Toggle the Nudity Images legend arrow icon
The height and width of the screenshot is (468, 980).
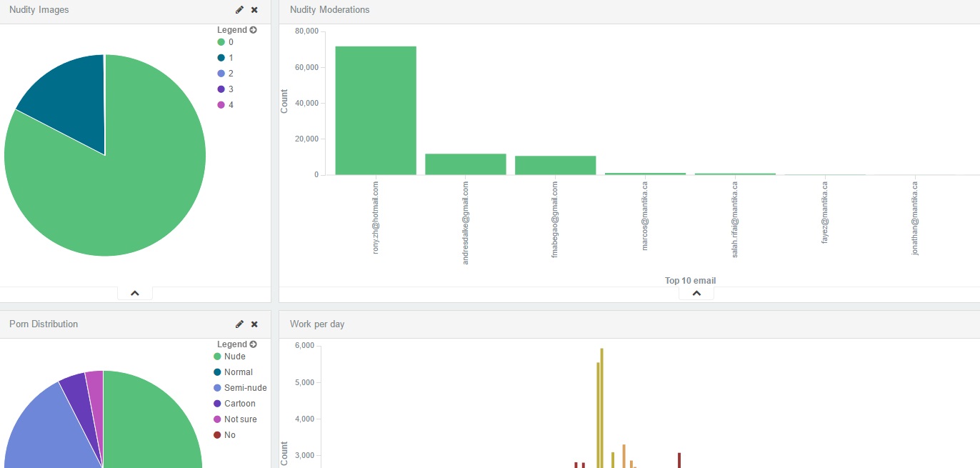[253, 30]
